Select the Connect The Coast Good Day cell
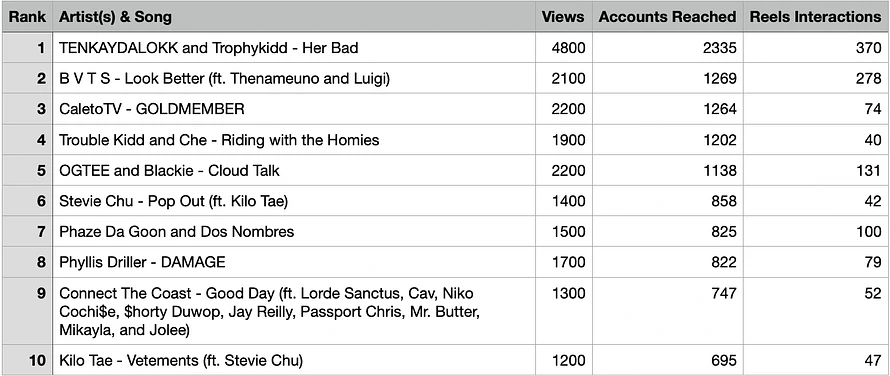 click(293, 311)
